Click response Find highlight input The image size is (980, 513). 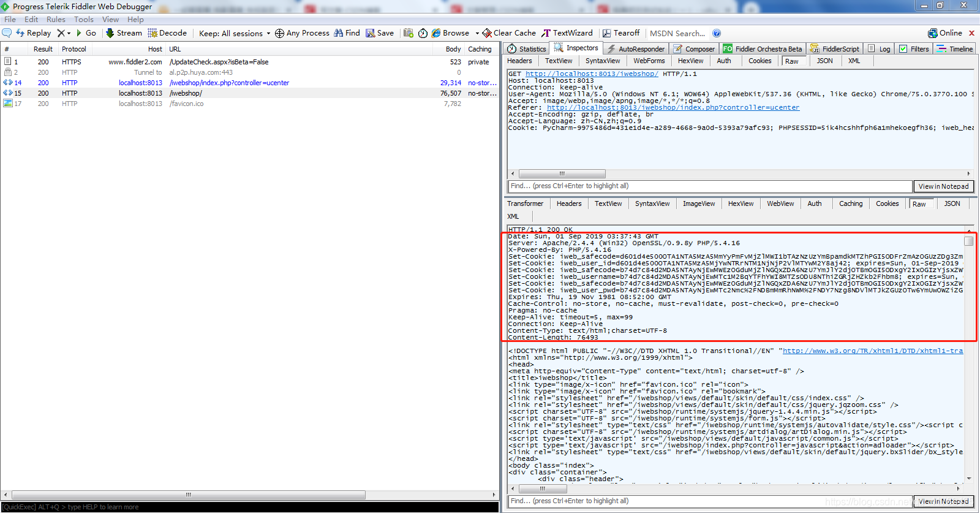click(710, 501)
